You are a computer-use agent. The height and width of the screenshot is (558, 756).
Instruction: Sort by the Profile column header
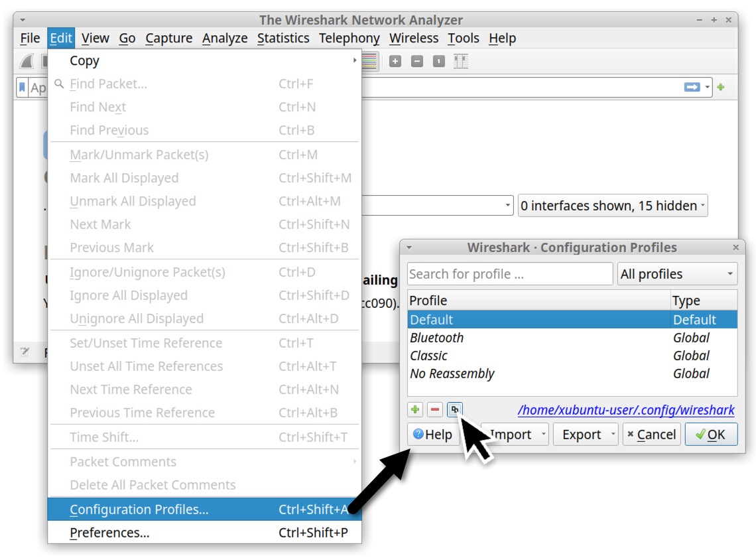click(539, 301)
